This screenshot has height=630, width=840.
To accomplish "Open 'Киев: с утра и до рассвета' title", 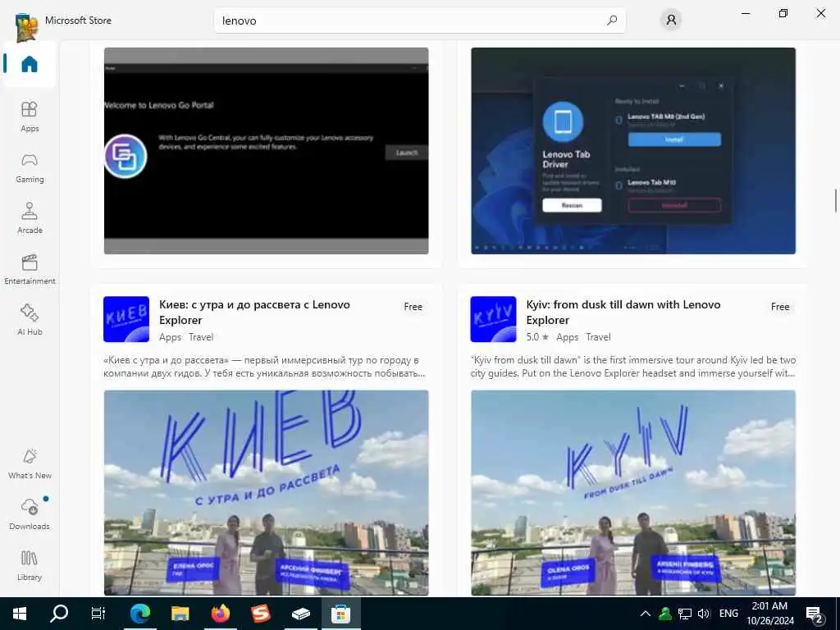I will tap(254, 313).
